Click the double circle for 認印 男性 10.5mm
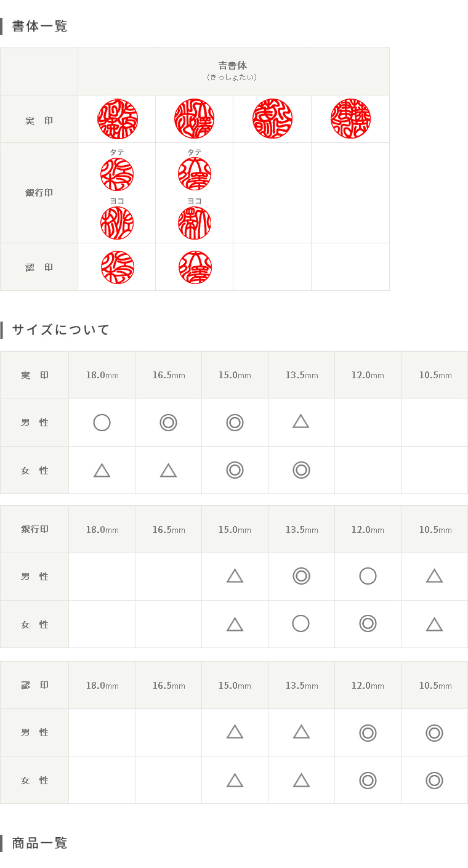 434,733
